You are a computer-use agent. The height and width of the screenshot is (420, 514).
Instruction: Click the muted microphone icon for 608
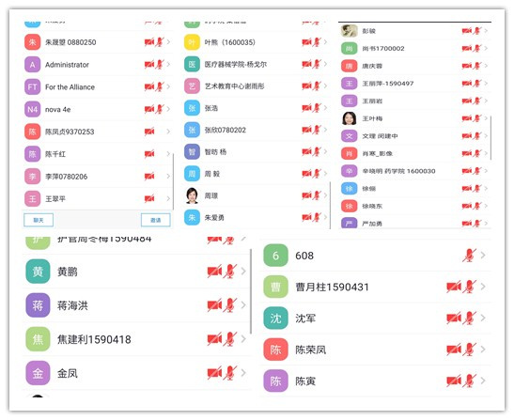(469, 256)
